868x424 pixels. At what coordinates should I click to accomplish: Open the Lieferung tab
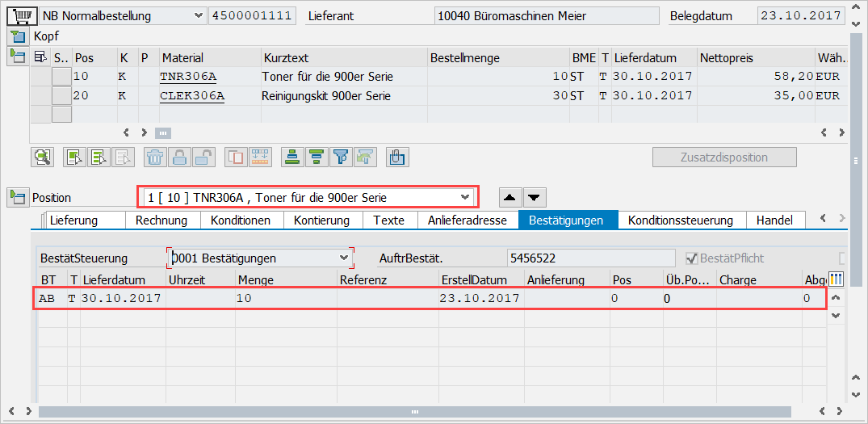[x=73, y=220]
